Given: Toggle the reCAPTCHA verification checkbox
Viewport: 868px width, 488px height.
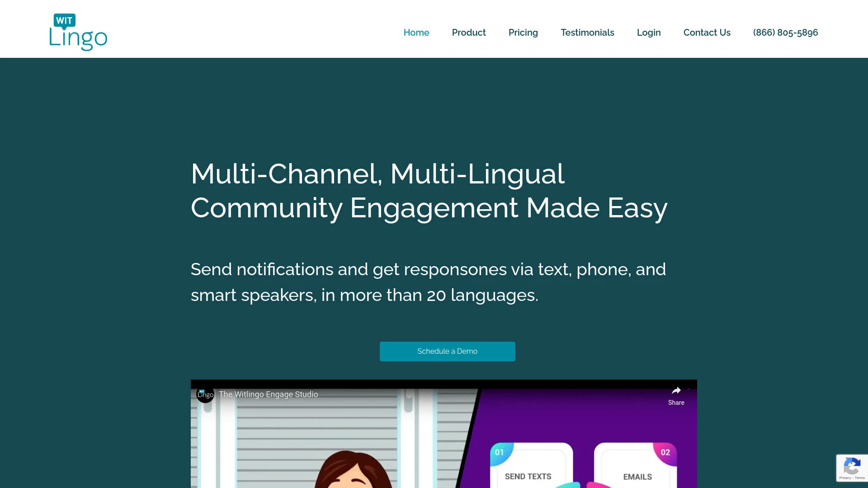Looking at the screenshot, I should [x=852, y=467].
